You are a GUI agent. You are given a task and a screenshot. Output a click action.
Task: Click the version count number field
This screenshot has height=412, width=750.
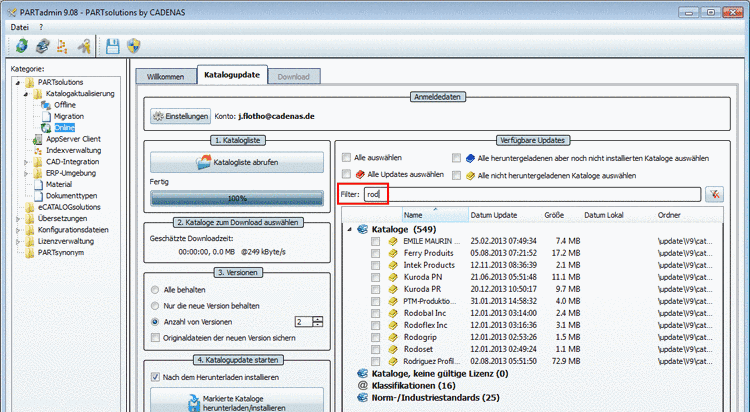tap(304, 322)
